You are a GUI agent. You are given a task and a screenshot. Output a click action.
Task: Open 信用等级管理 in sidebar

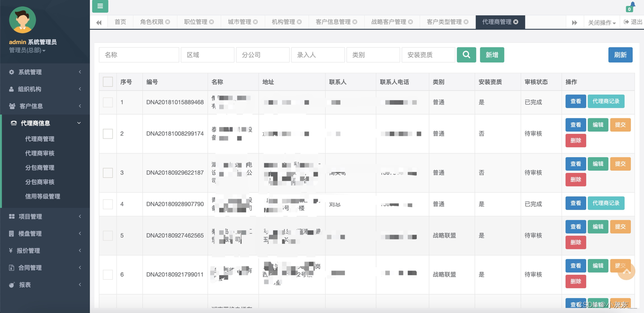click(x=43, y=196)
